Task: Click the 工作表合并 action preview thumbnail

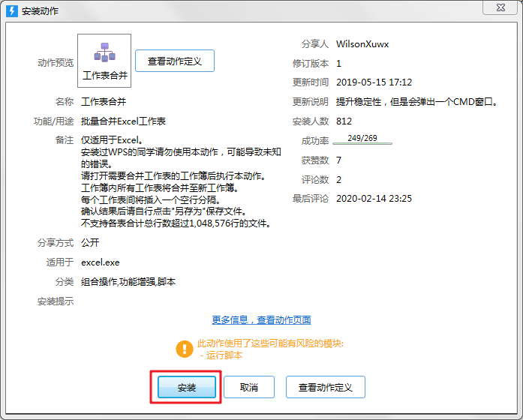Action: coord(104,61)
